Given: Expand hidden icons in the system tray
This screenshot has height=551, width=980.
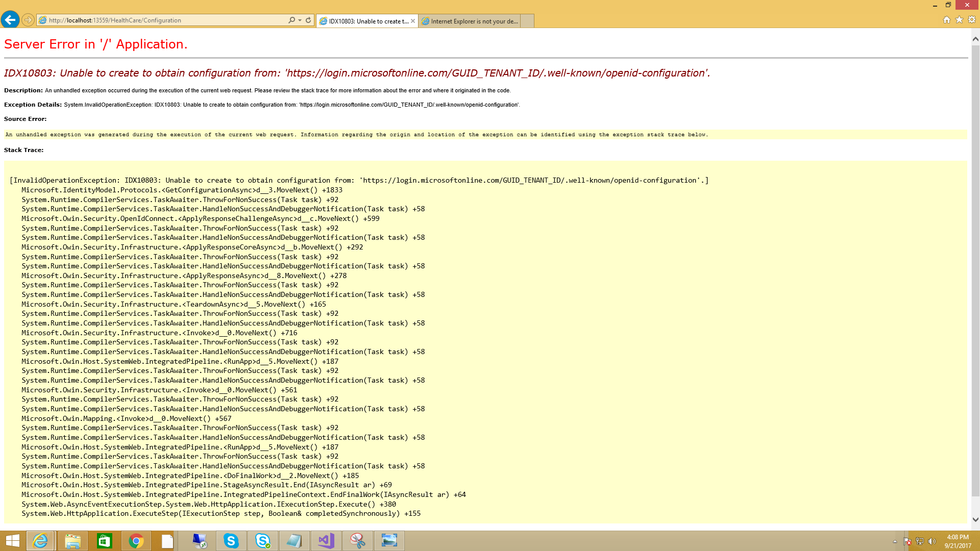Looking at the screenshot, I should 896,540.
